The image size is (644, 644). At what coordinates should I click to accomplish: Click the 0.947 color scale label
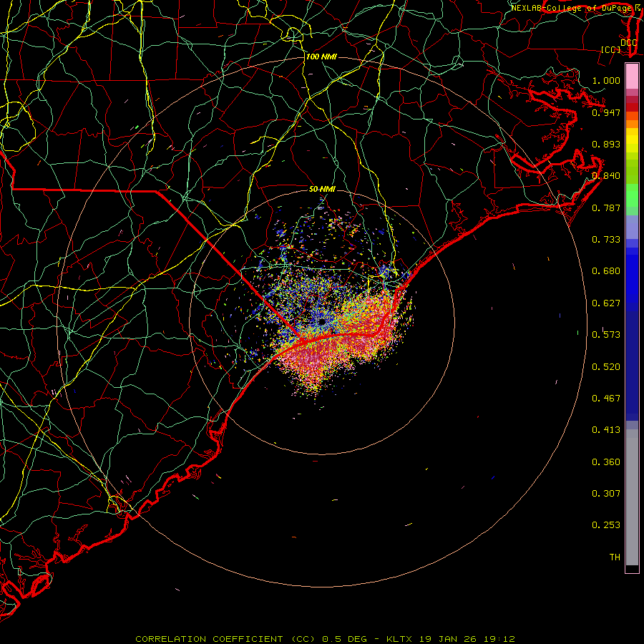pos(606,112)
